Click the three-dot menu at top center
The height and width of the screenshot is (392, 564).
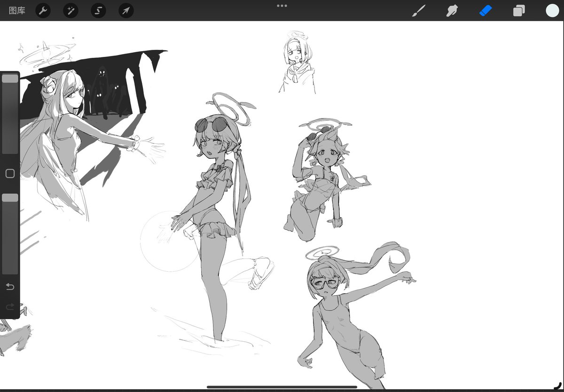(282, 6)
